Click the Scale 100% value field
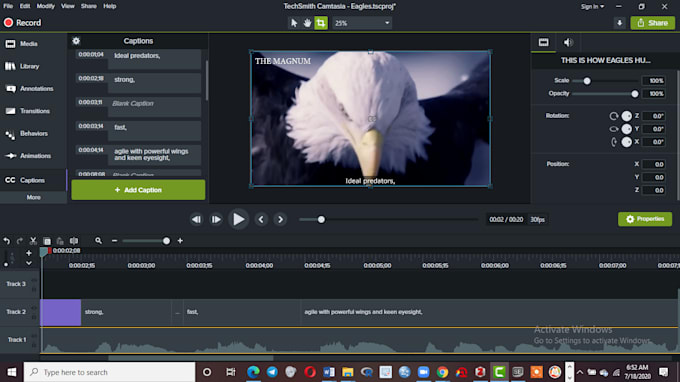The height and width of the screenshot is (382, 680). (x=654, y=81)
